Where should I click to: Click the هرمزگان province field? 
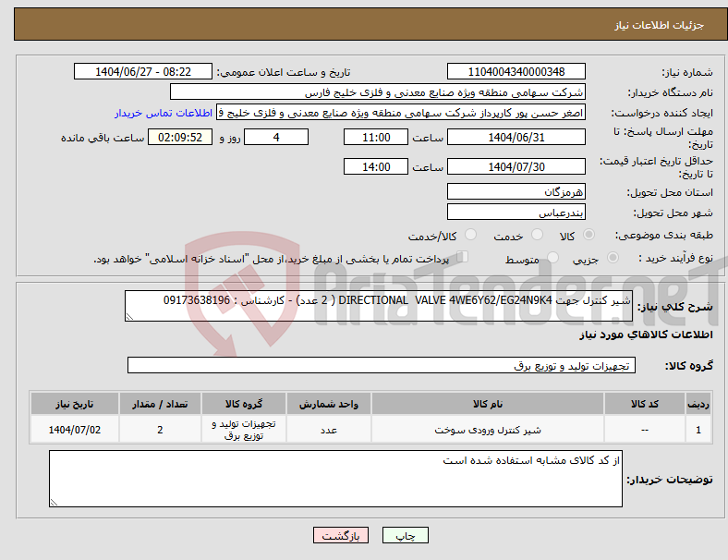pos(516,191)
